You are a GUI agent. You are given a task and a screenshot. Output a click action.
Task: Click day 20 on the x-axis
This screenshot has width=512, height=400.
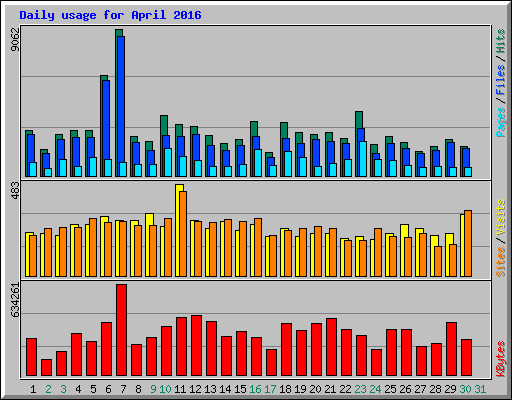(x=315, y=389)
